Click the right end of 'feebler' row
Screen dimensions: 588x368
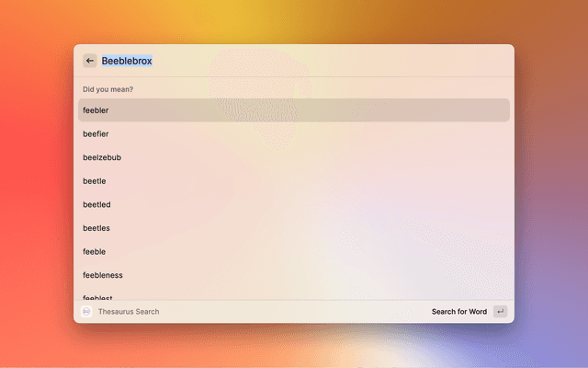tap(487, 110)
